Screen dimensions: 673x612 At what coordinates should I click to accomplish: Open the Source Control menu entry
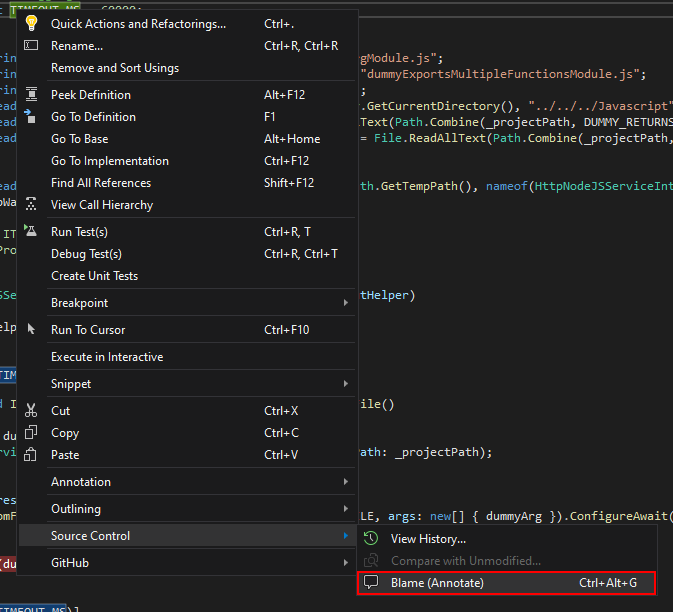(187, 536)
